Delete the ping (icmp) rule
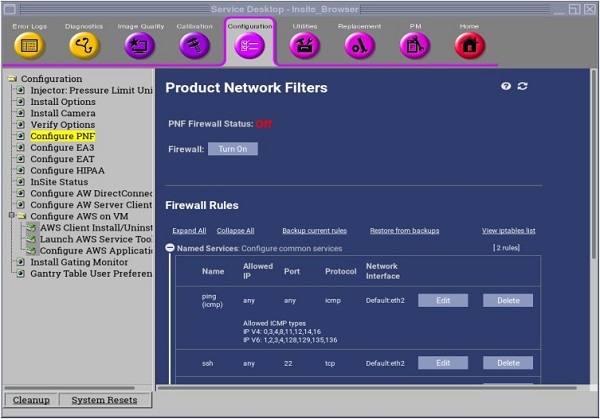 (507, 300)
